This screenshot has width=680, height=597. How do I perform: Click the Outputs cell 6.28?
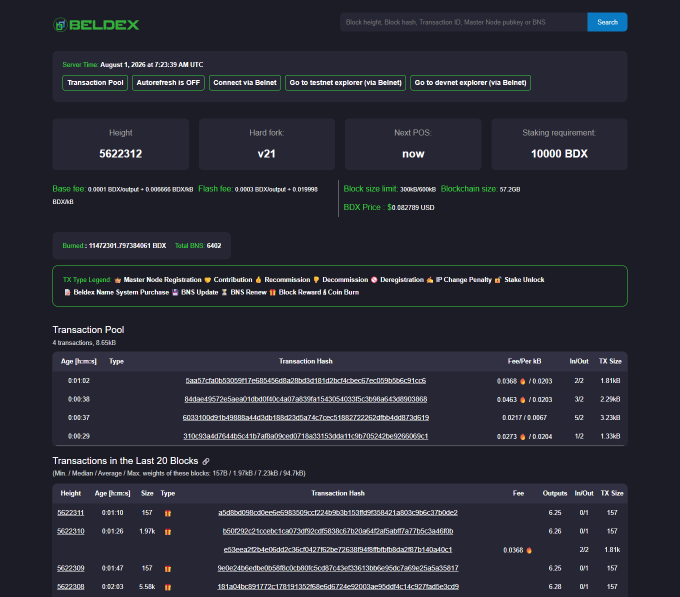tap(555, 587)
